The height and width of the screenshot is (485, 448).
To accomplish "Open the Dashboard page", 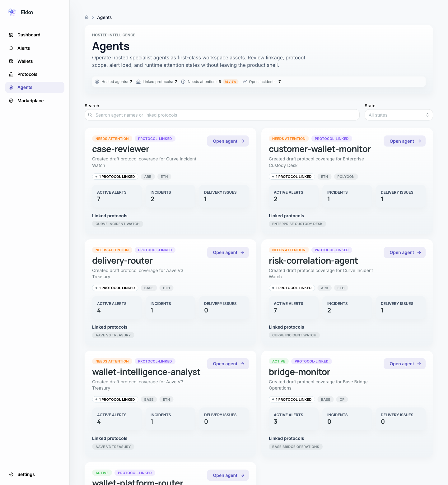I will click(x=35, y=35).
